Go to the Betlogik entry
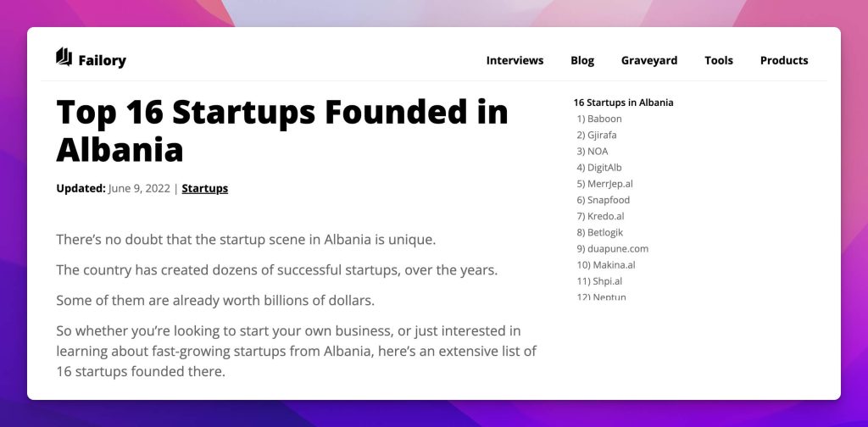This screenshot has height=427, width=868. tap(599, 232)
